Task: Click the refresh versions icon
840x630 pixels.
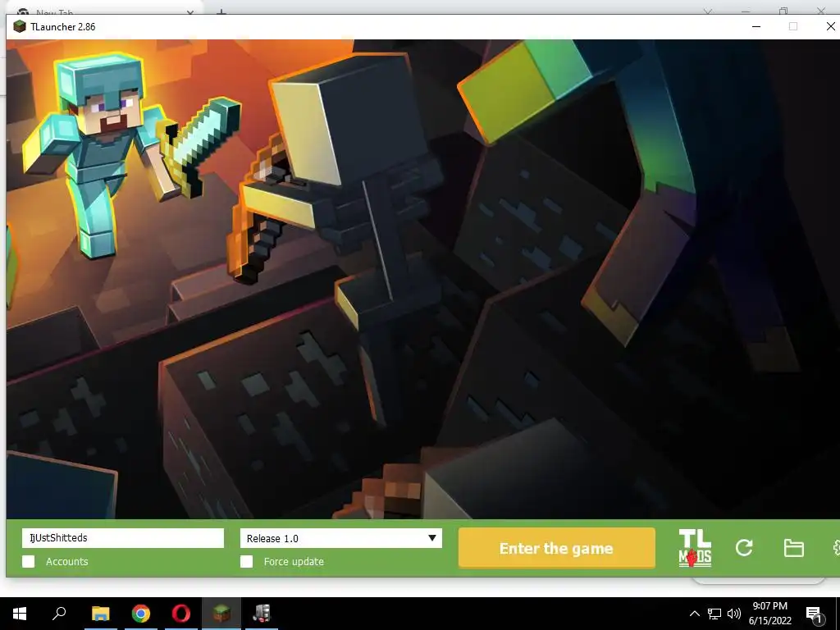Action: pyautogui.click(x=744, y=548)
